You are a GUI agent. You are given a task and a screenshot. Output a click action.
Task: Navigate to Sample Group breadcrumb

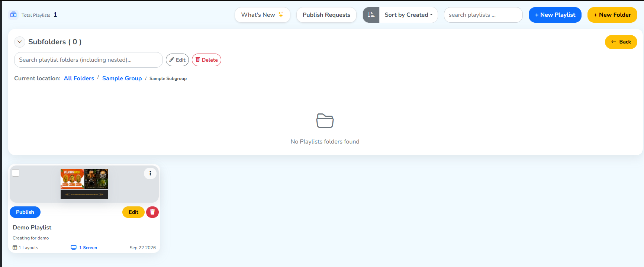click(122, 78)
